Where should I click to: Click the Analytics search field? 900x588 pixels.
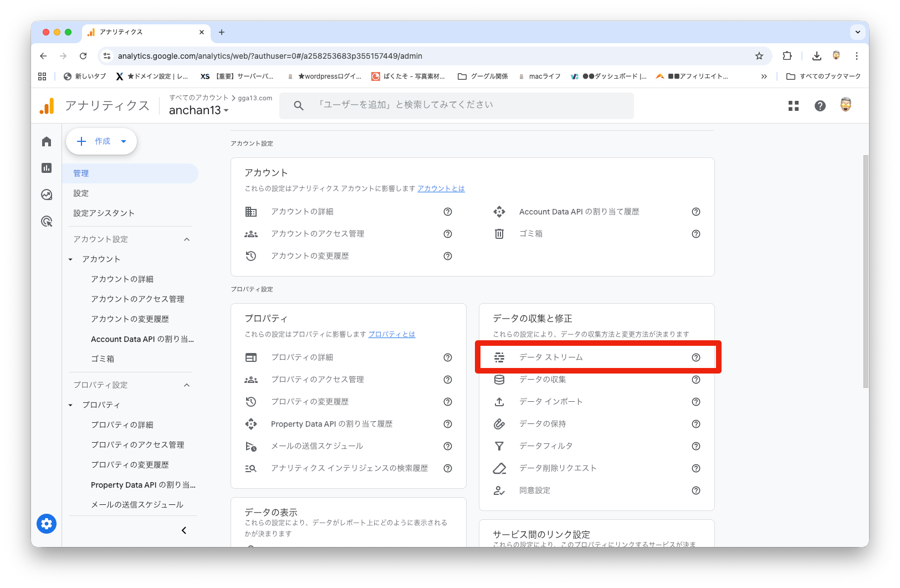click(457, 105)
